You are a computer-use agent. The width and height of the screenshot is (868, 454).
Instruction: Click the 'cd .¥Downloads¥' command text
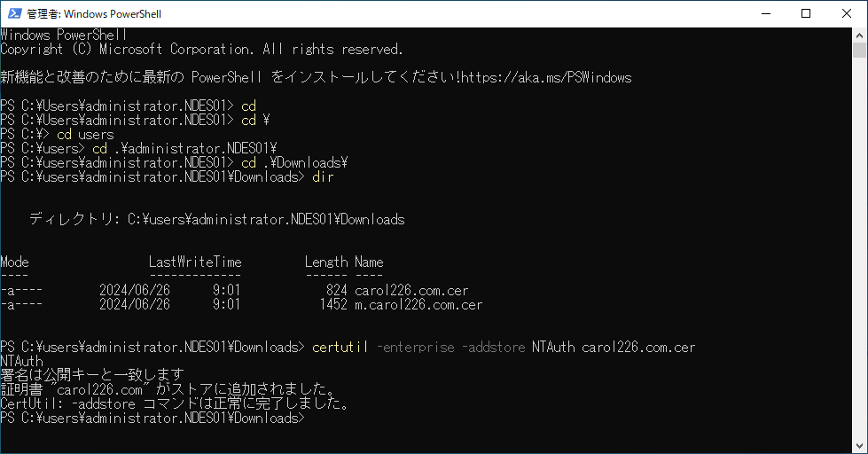click(294, 163)
